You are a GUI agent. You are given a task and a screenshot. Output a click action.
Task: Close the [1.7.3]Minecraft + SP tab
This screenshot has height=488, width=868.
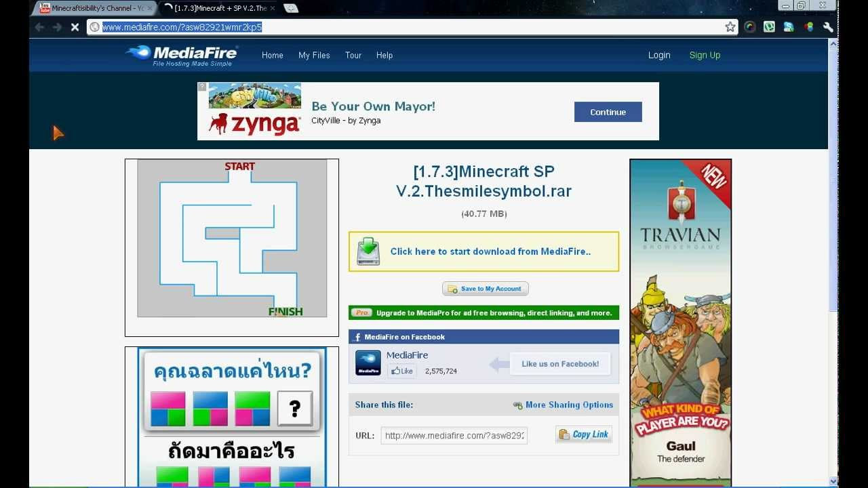pos(273,8)
